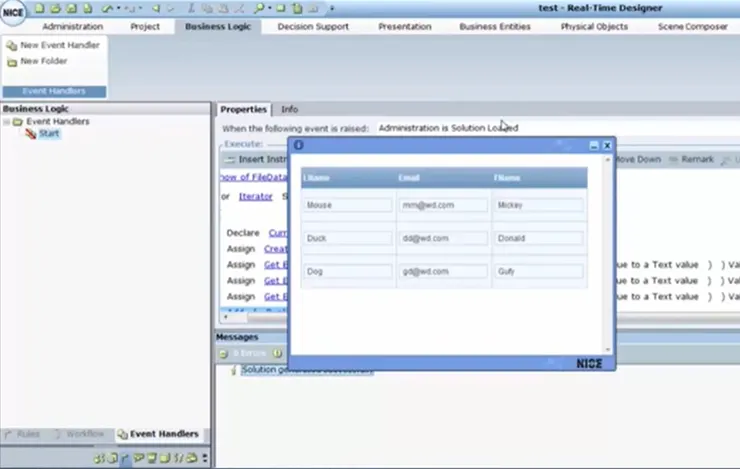This screenshot has height=469, width=740.
Task: Click the Undo toolbar icon
Action: [x=107, y=8]
